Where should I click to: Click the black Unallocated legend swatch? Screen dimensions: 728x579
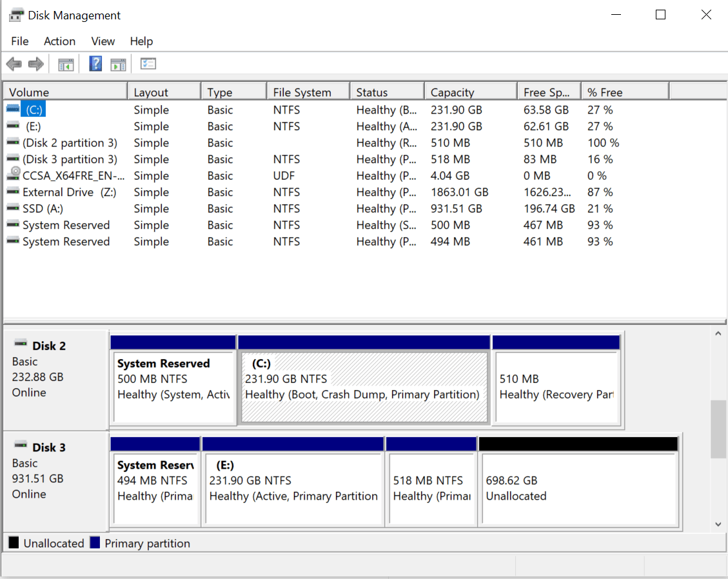14,542
